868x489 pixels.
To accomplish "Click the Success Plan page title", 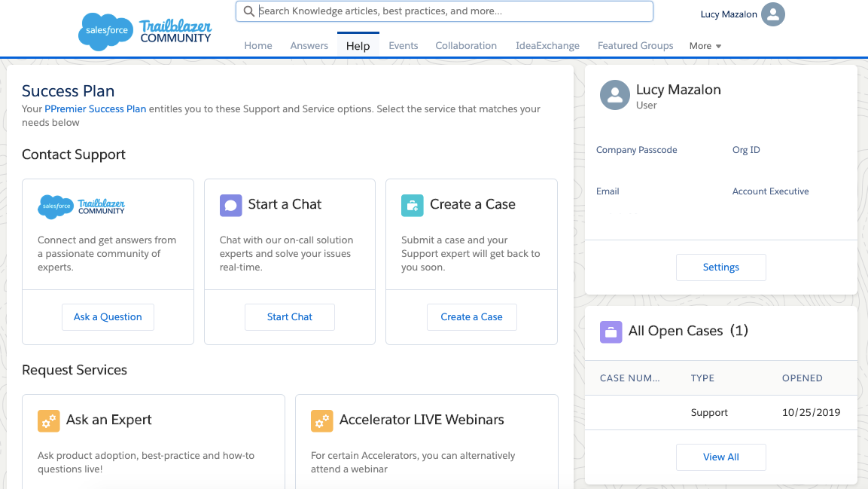I will (x=68, y=91).
